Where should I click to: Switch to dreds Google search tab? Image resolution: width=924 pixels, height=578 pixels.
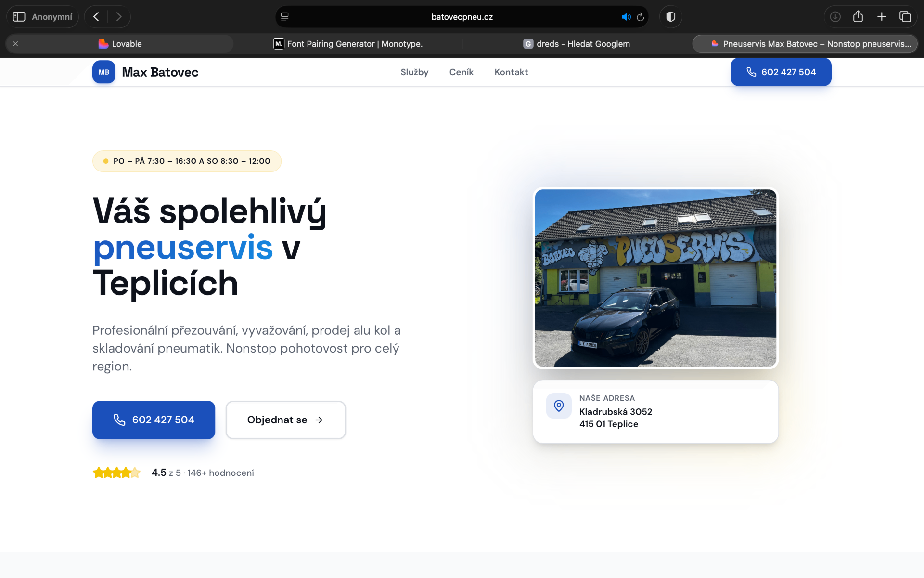[x=577, y=44]
